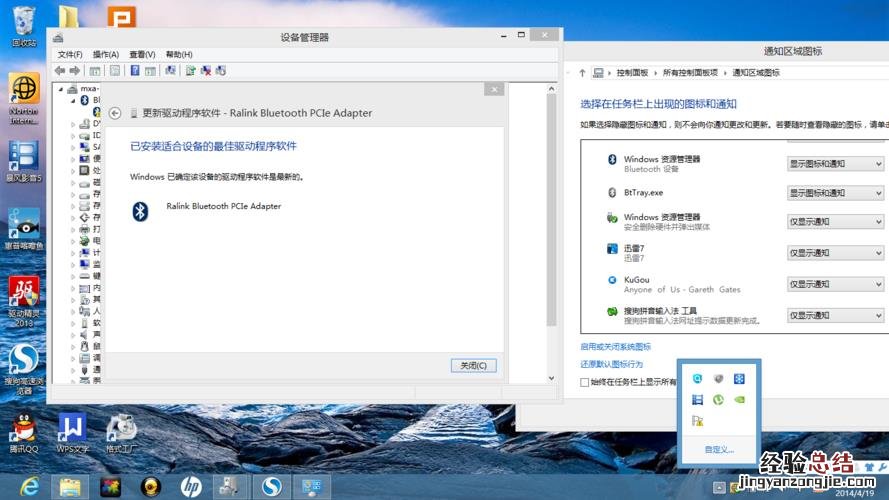
Task: Click the blue question mark Help toolbar icon
Action: (135, 70)
